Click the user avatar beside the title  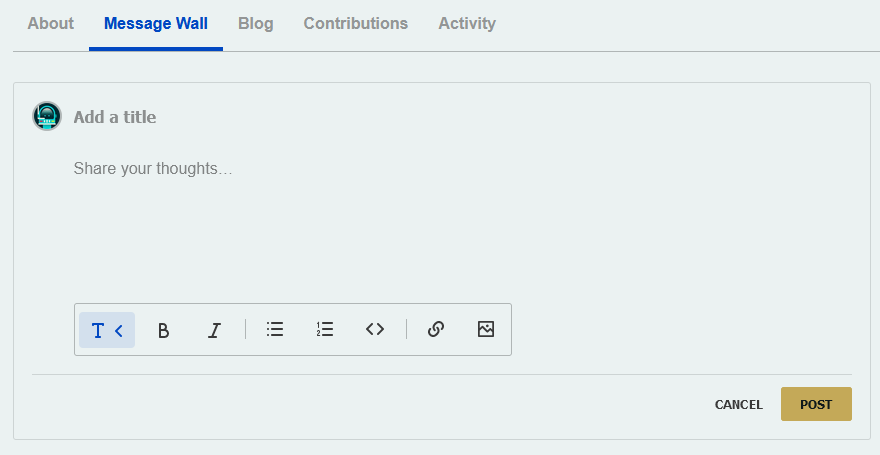[47, 117]
